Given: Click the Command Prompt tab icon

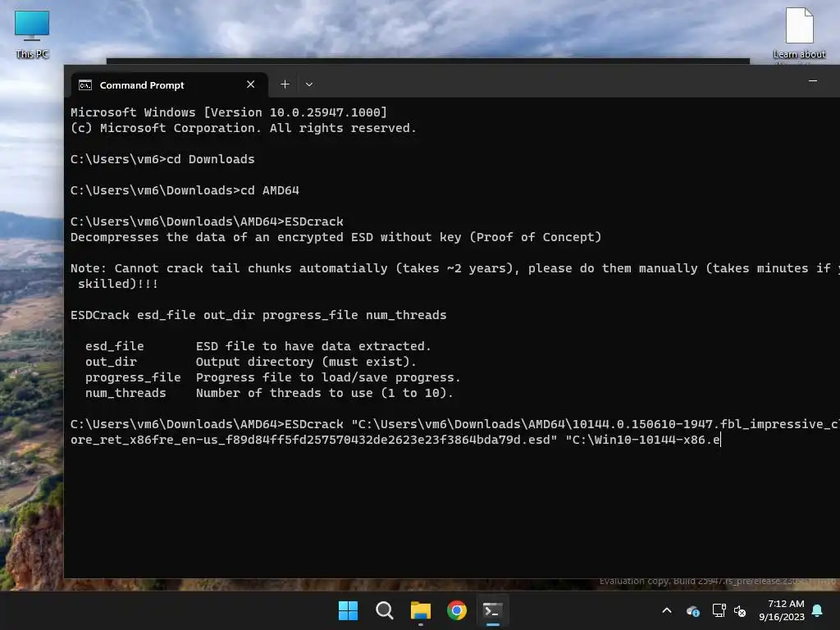Looking at the screenshot, I should tap(85, 85).
